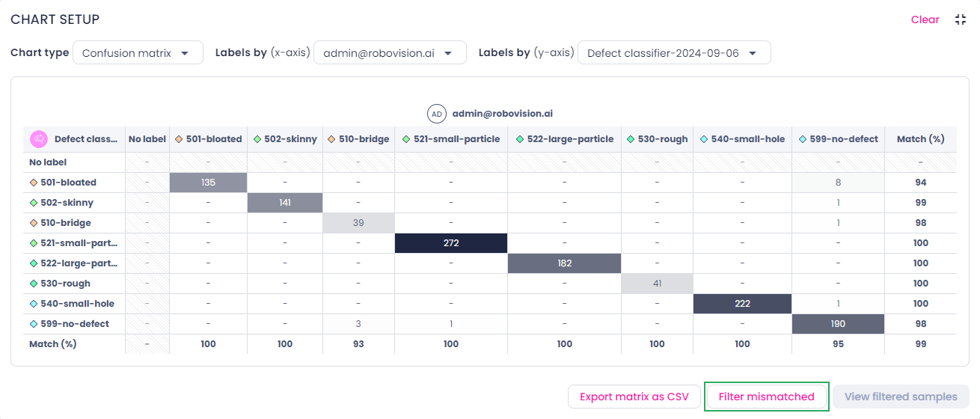980x419 pixels.
Task: Click the diamond icon in the 501-bloated column header
Action: coord(179,139)
